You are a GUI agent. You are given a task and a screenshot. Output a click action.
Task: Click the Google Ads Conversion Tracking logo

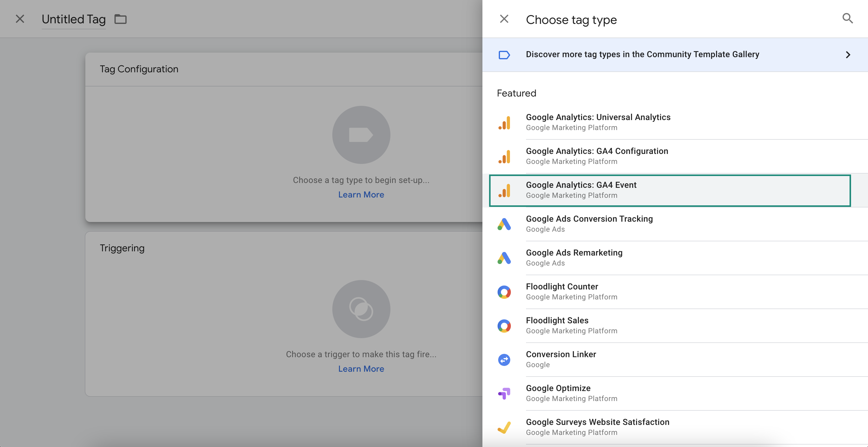pos(504,224)
